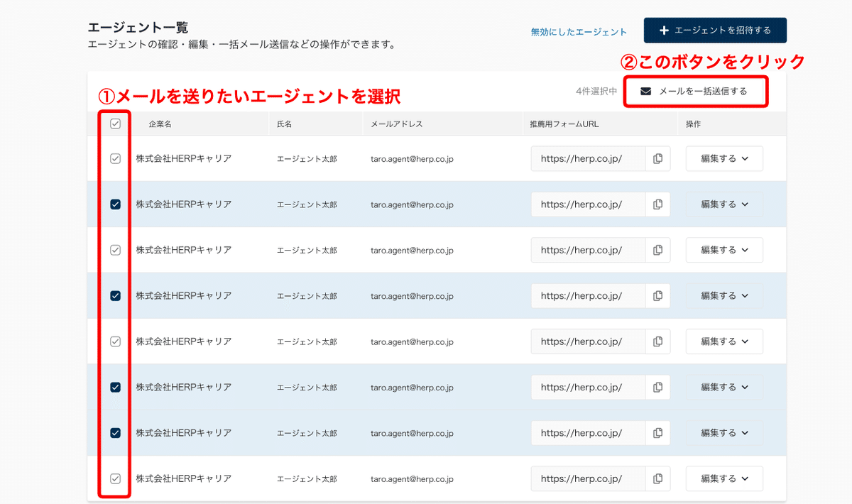This screenshot has height=504, width=852.
Task: Copy the form URL in the second row
Action: (657, 204)
